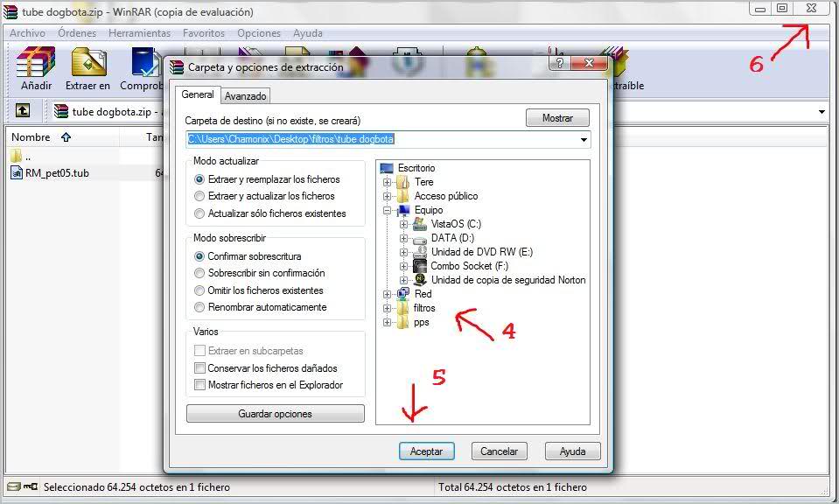This screenshot has height=504, width=839.
Task: Open the destination path dropdown arrow
Action: click(584, 140)
